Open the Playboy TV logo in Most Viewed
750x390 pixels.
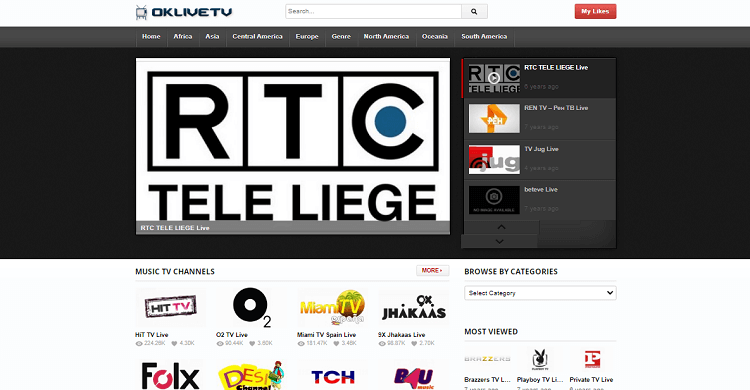click(540, 359)
